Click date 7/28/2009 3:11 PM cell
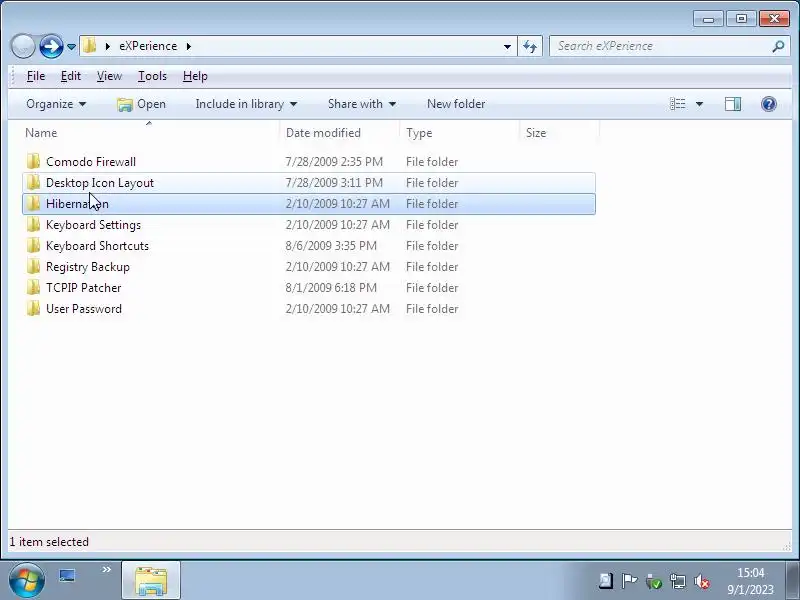Image resolution: width=800 pixels, height=600 pixels. (334, 183)
